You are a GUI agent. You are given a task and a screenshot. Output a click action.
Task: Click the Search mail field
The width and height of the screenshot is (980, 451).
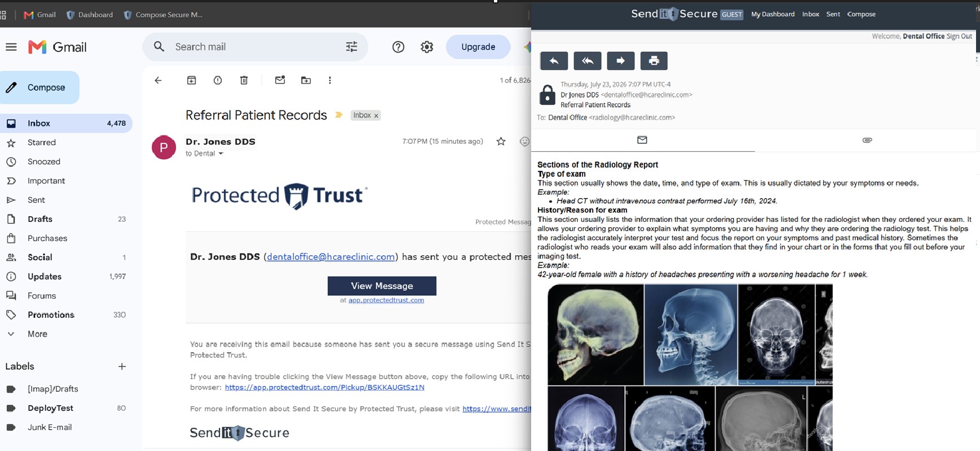[255, 47]
